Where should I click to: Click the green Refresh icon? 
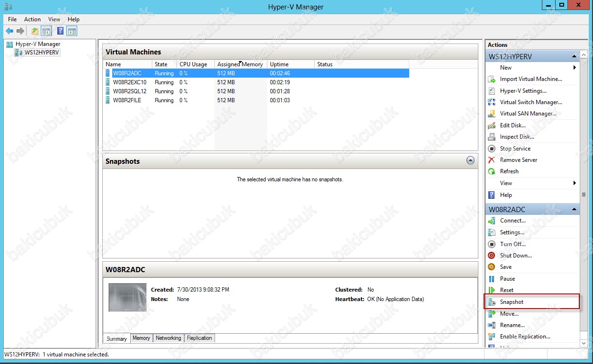pyautogui.click(x=492, y=171)
